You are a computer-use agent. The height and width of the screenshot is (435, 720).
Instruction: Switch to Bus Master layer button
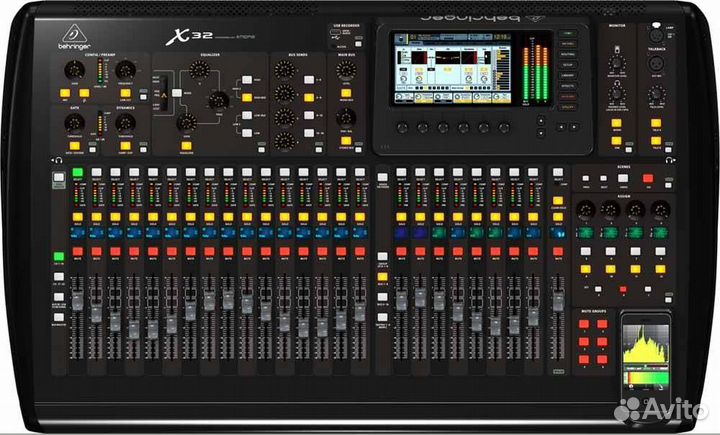coord(58,317)
